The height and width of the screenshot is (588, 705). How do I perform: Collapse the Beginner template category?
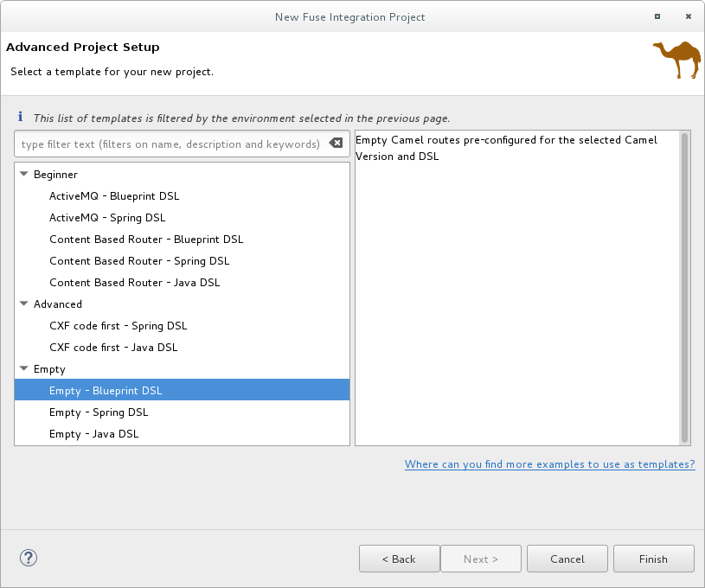[24, 175]
